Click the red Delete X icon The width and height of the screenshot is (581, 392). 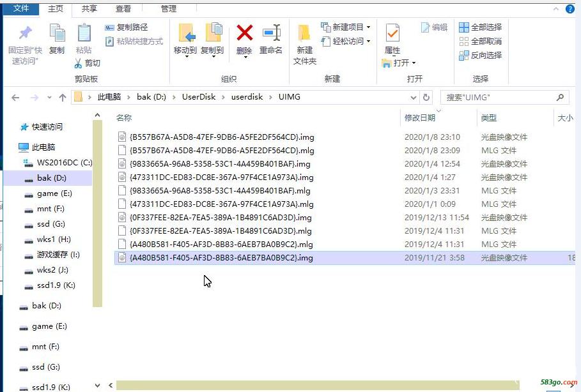point(245,33)
